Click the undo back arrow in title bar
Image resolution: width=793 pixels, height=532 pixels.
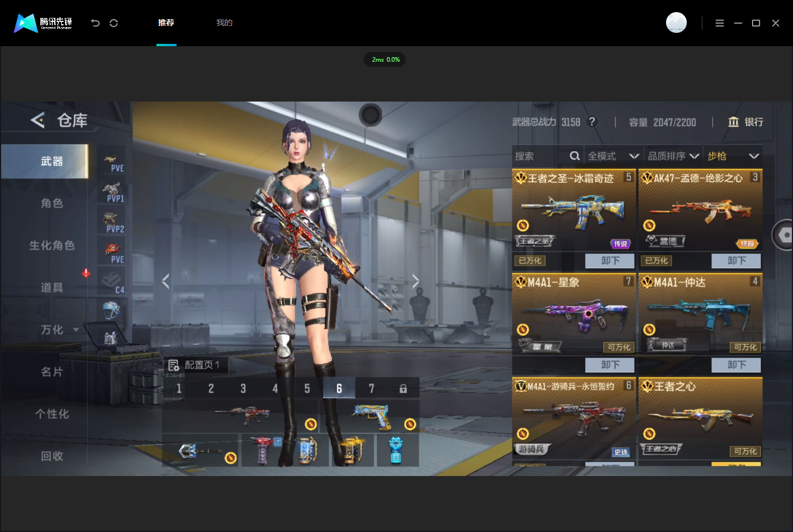pos(95,23)
